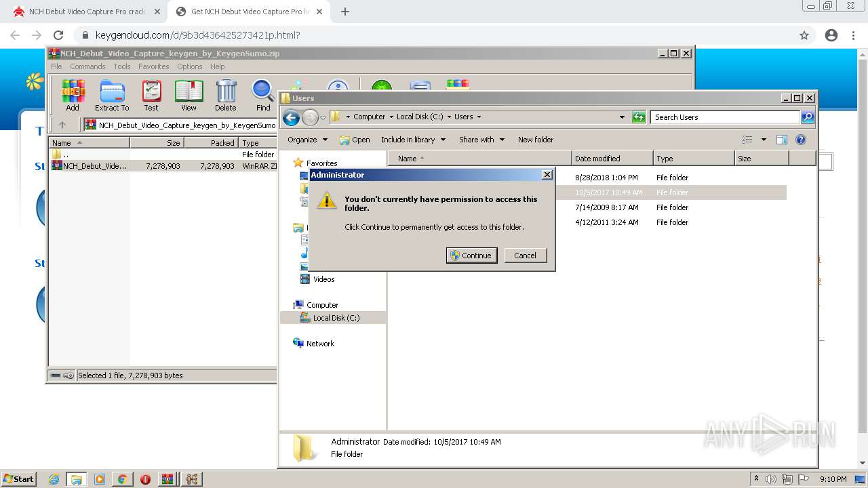Image resolution: width=868 pixels, height=488 pixels.
Task: Open the WinRAR Commands menu
Action: (87, 66)
